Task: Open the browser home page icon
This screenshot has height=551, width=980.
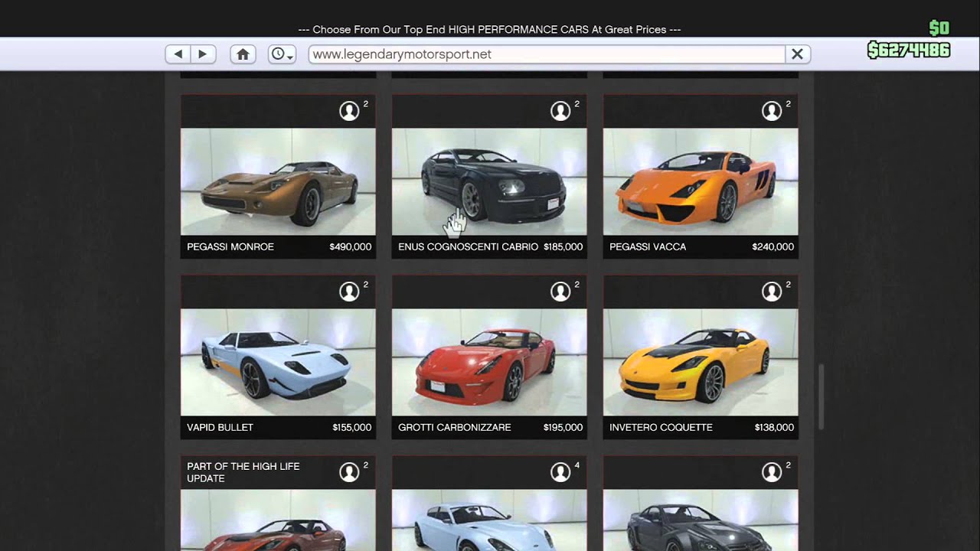Action: (x=243, y=54)
